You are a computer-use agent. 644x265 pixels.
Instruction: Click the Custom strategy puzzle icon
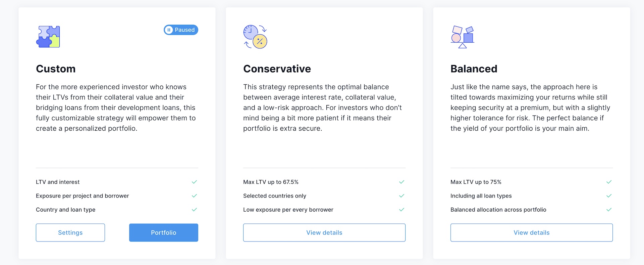click(48, 37)
